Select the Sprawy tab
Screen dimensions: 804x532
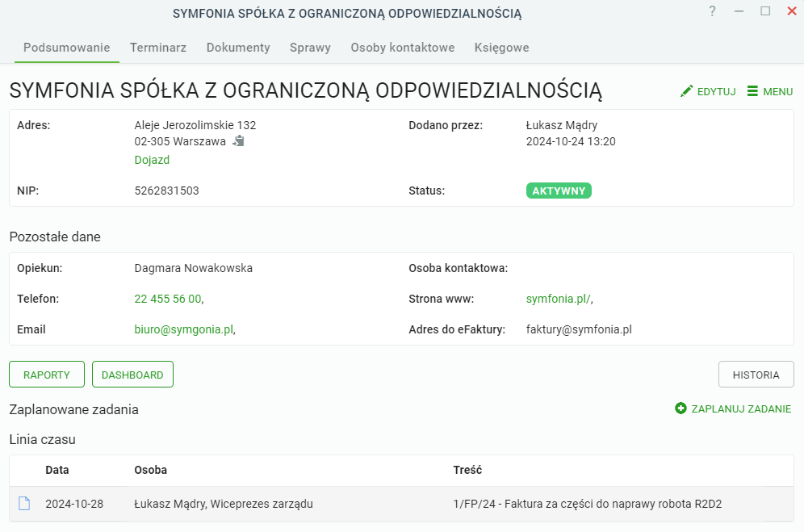point(310,48)
